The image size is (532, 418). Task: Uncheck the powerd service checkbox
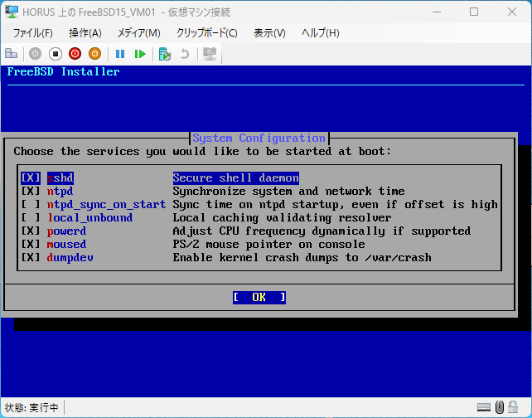tap(31, 231)
